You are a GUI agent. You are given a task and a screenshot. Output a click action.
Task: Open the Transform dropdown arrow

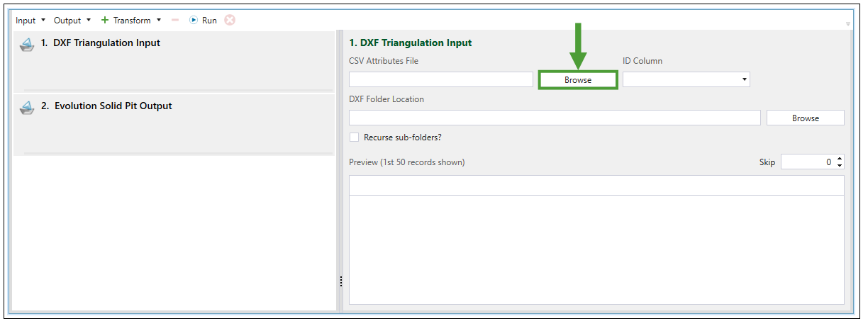coord(159,21)
